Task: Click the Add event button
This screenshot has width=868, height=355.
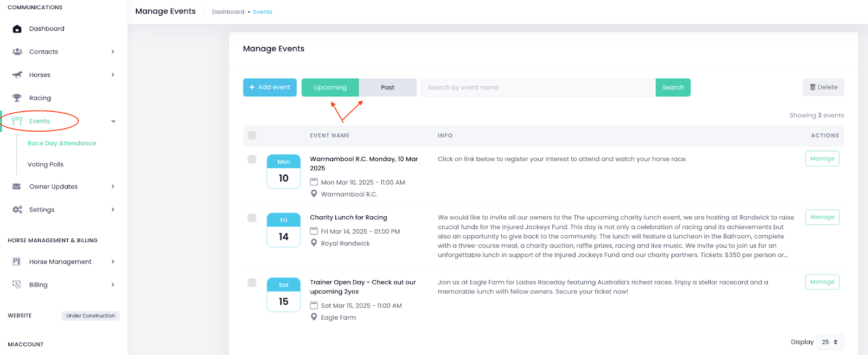Action: (x=270, y=87)
